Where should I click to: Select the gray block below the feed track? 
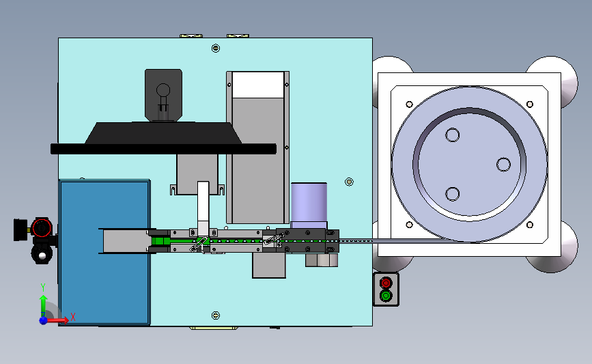pyautogui.click(x=269, y=266)
